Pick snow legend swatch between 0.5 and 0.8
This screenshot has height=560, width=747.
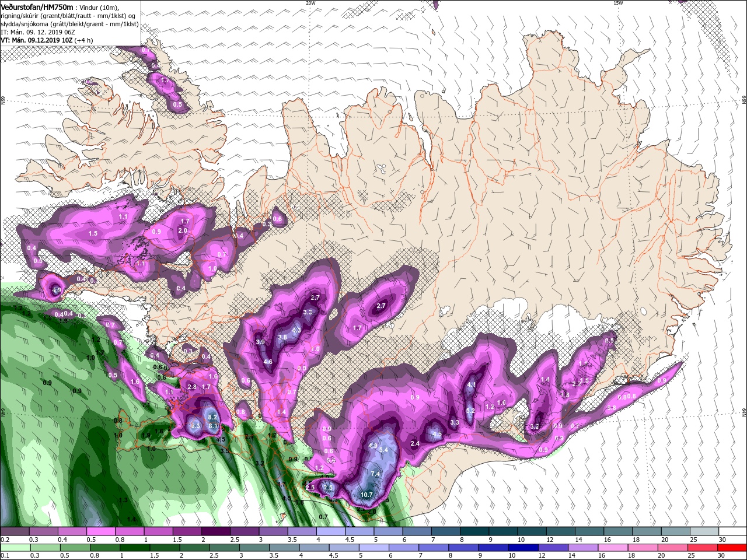[100, 531]
